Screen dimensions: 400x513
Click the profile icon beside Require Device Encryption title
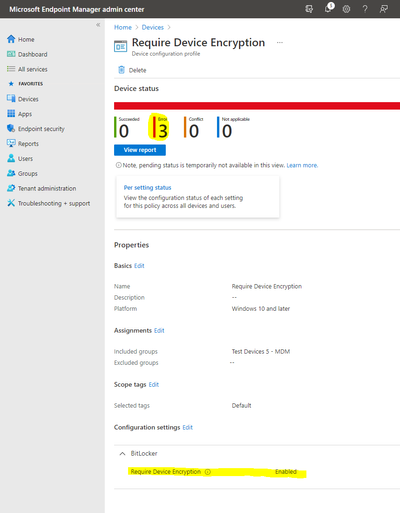(x=120, y=46)
